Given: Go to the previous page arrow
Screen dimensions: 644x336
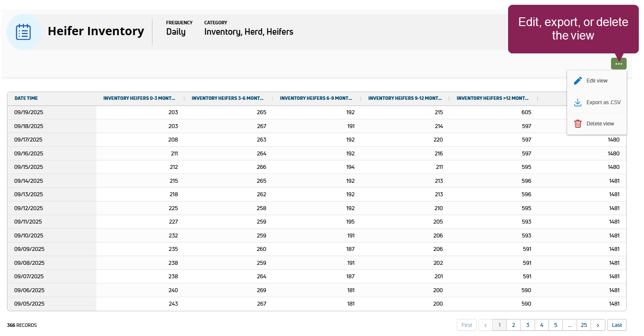Looking at the screenshot, I should (x=485, y=325).
